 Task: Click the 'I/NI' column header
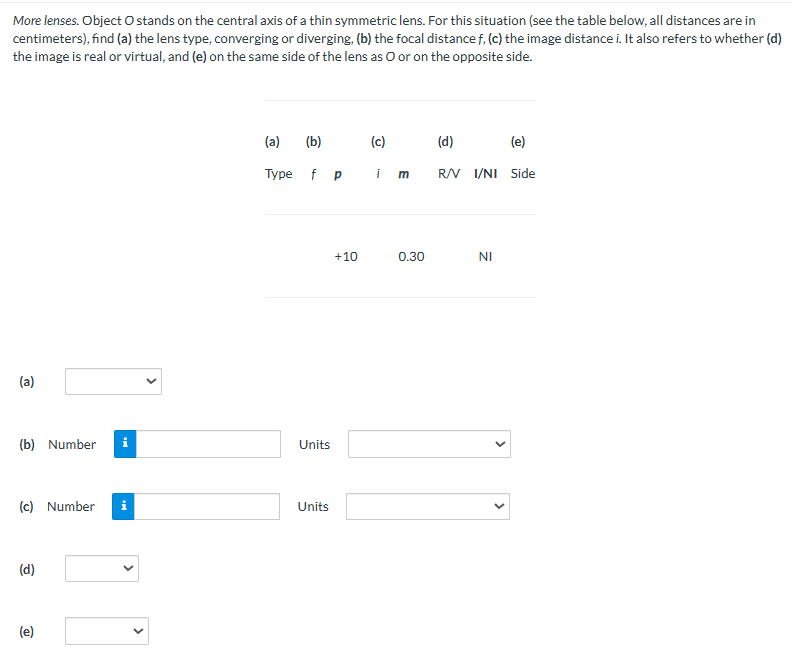click(485, 174)
